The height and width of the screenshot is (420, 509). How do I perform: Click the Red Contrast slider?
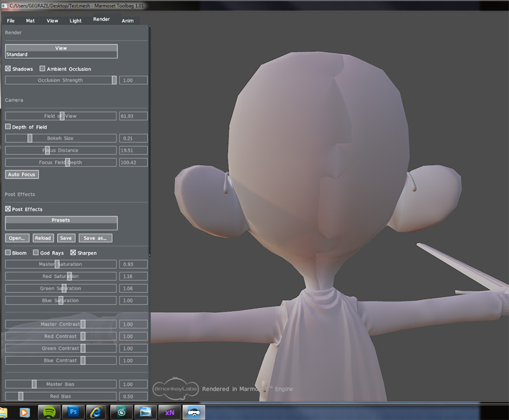click(60, 336)
